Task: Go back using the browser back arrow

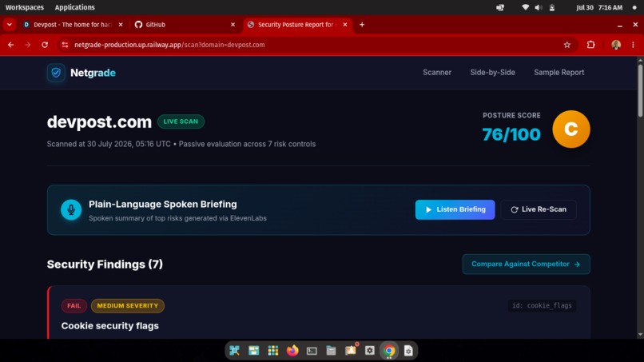Action: click(x=10, y=45)
